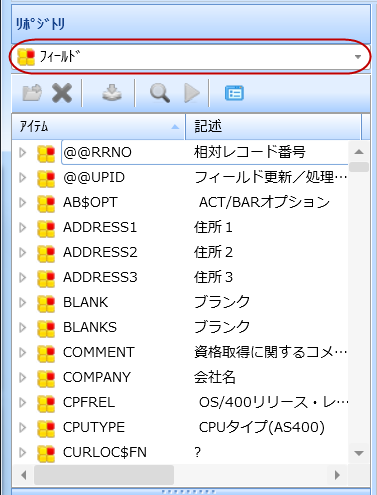Click the blue list view icon
Screen dimensions: 377x495
(x=234, y=93)
